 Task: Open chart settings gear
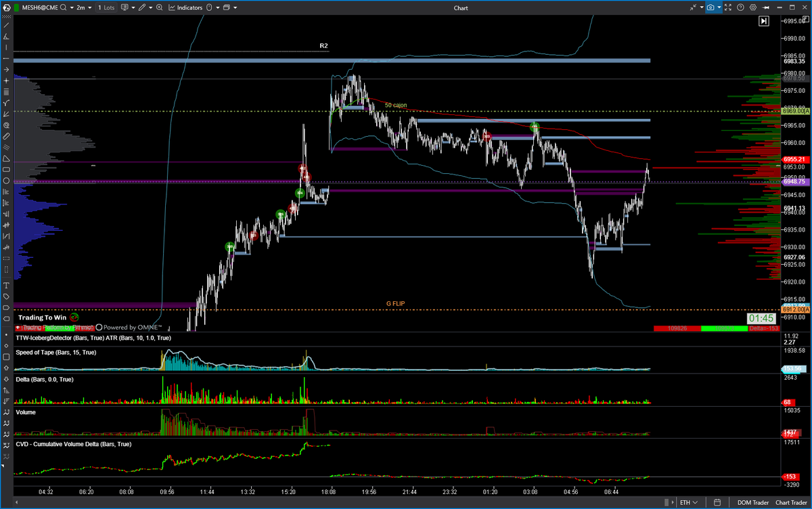(x=753, y=7)
